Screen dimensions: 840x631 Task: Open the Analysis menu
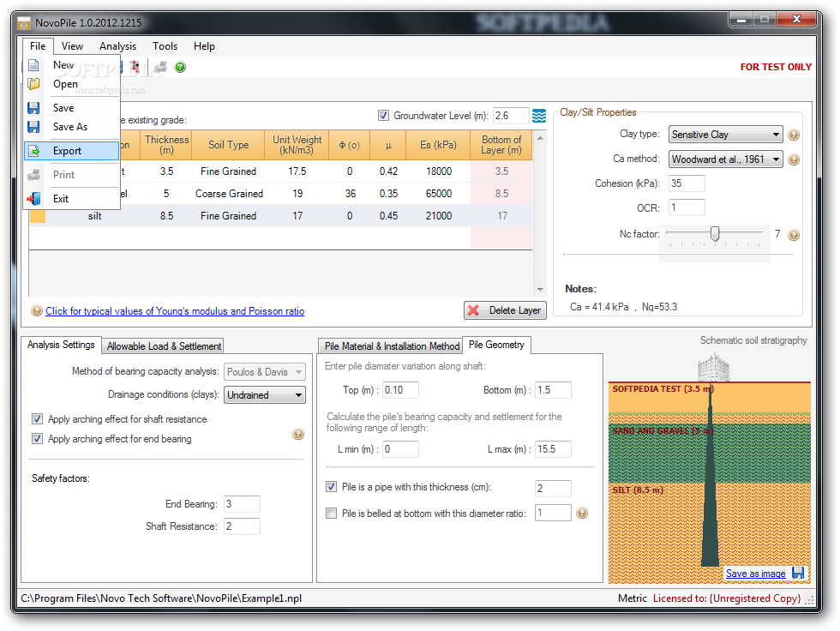118,46
